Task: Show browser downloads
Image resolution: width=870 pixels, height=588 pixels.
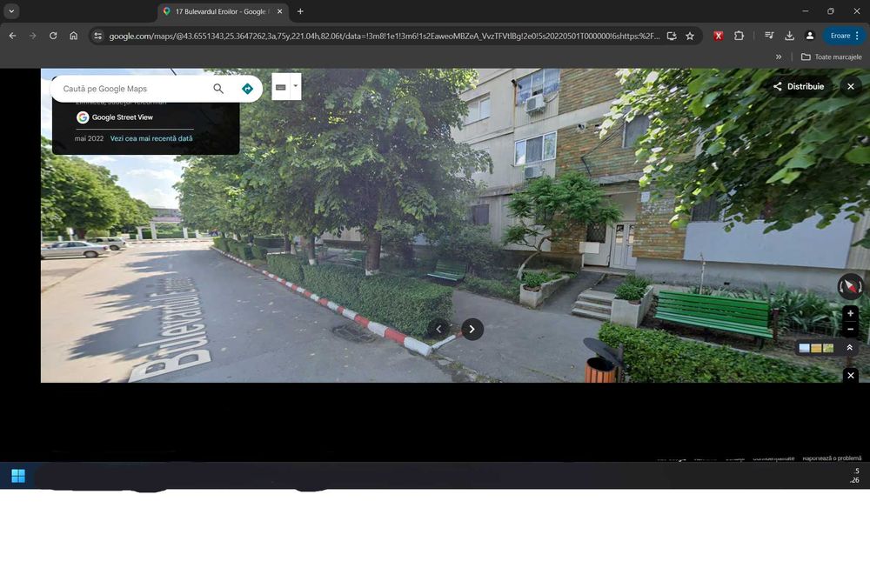Action: tap(789, 36)
